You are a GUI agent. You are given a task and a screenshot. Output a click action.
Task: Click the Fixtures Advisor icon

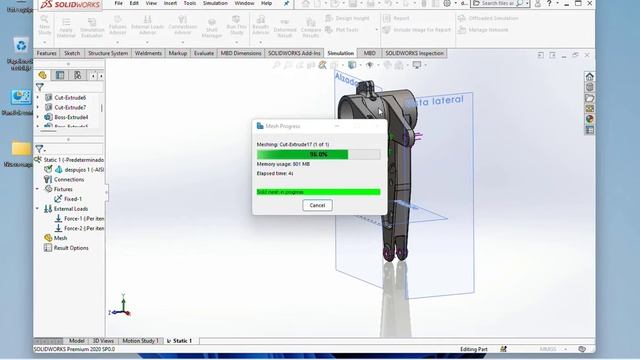[118, 25]
